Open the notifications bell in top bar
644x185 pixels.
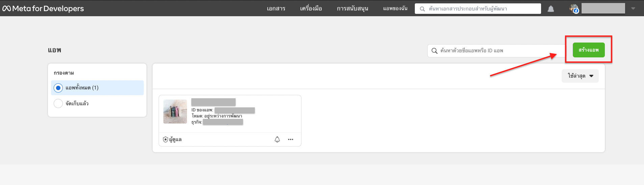click(551, 9)
